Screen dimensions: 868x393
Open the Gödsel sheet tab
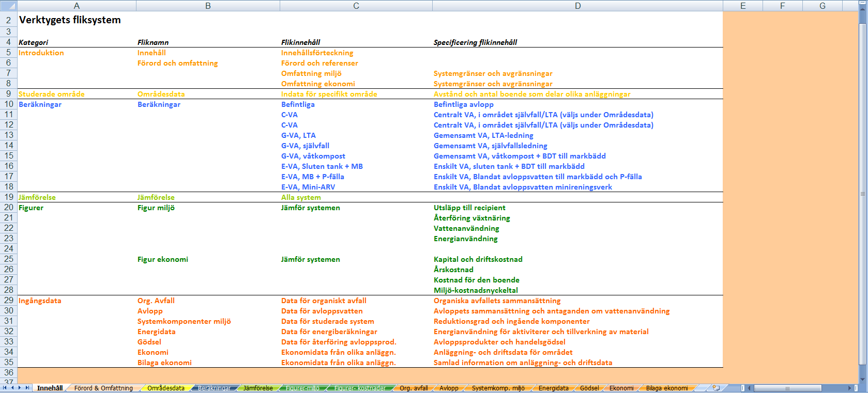pos(589,388)
